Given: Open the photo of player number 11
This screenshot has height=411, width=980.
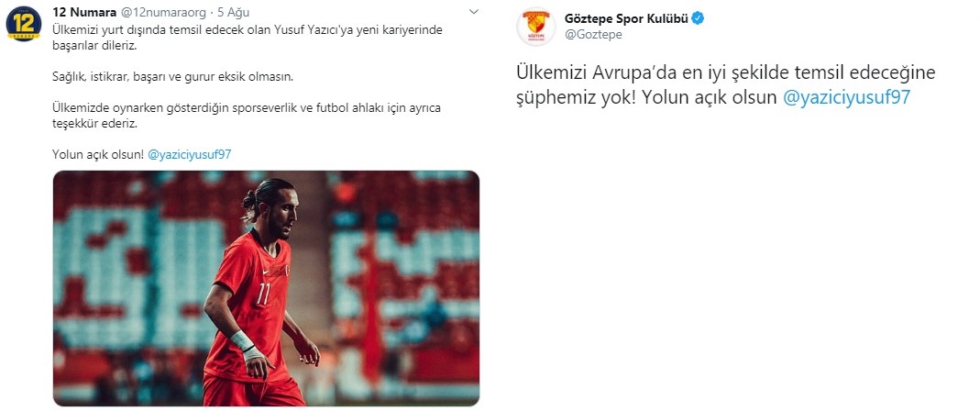Looking at the screenshot, I should 266,288.
